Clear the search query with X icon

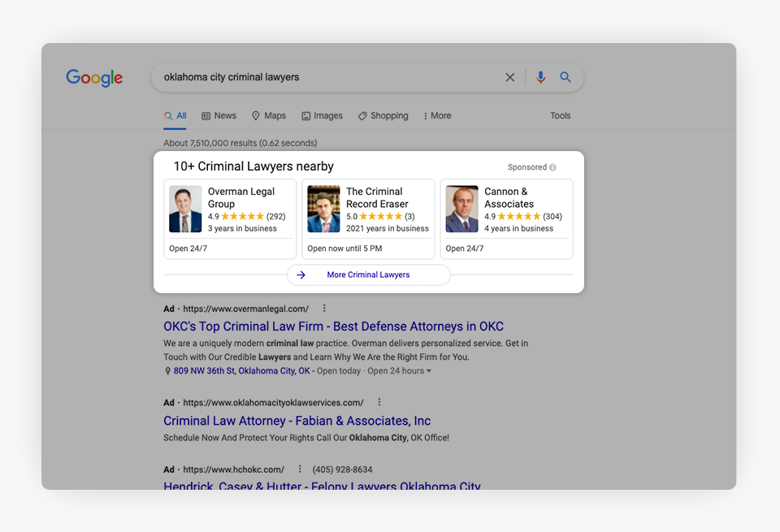pos(510,78)
